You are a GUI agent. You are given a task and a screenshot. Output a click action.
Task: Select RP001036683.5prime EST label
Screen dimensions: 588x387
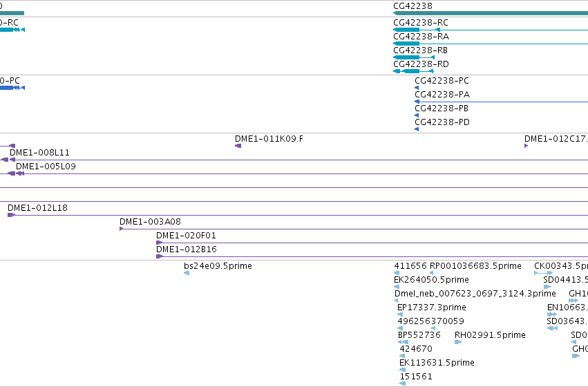click(475, 266)
